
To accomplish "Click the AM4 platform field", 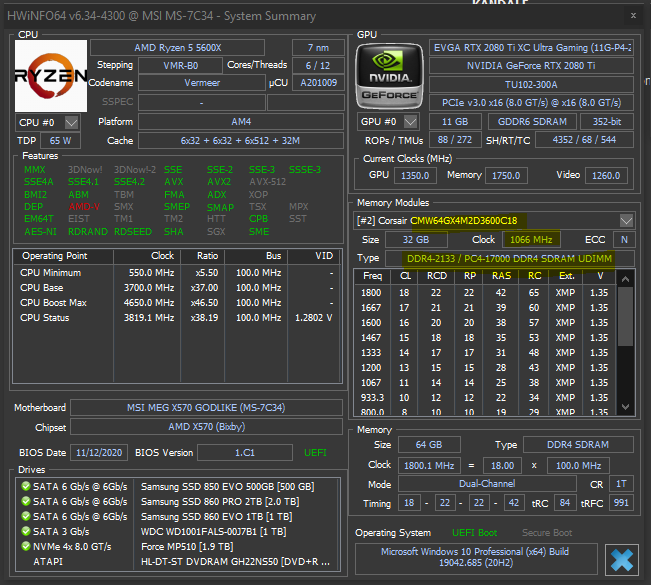I will pos(241,122).
